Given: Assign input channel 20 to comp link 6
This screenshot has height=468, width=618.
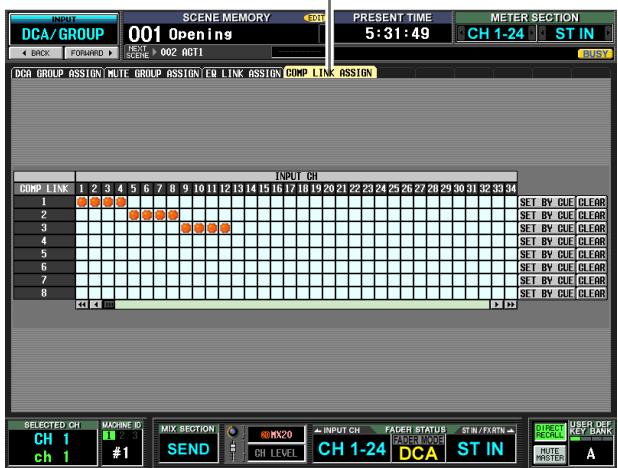Looking at the screenshot, I should (x=329, y=267).
